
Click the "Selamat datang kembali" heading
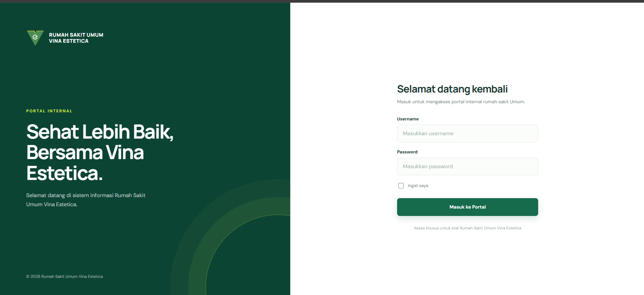[452, 89]
